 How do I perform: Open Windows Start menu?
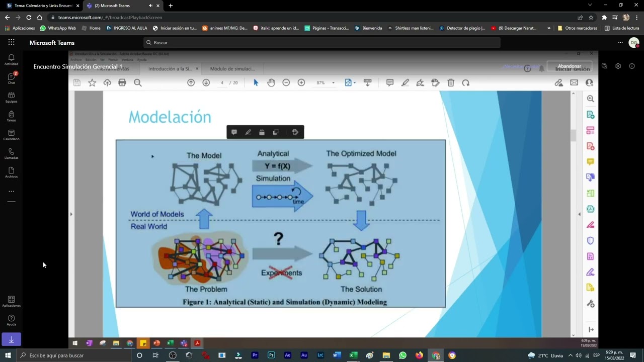8,355
